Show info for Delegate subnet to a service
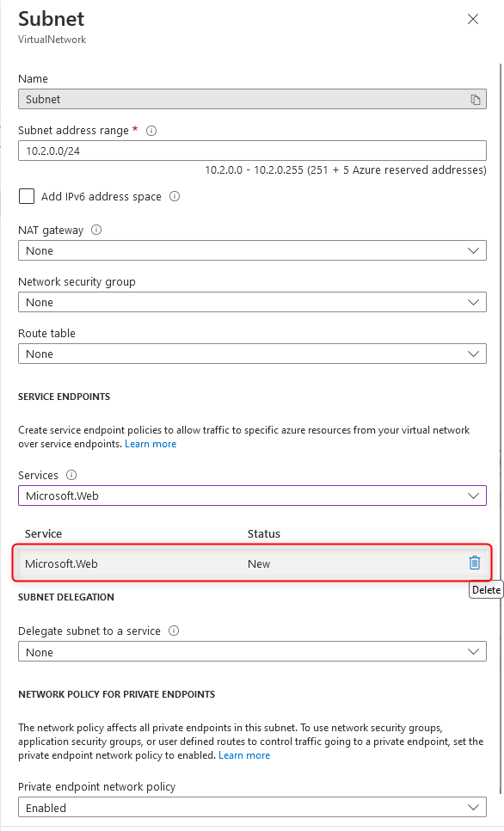 173,631
